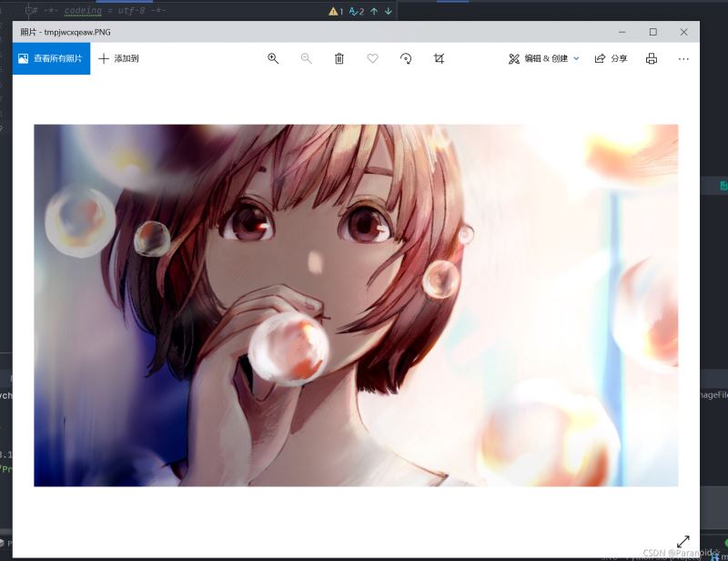
Task: Jump to previous highlighted error with up arrow
Action: pos(373,11)
